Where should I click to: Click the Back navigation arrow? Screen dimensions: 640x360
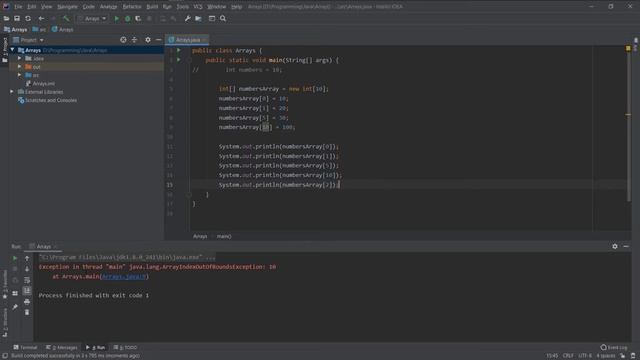click(41, 18)
